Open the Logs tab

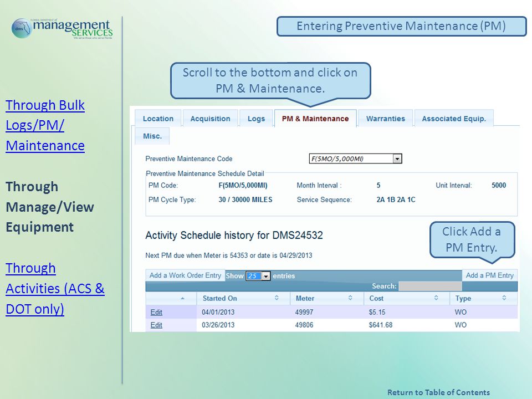point(256,119)
